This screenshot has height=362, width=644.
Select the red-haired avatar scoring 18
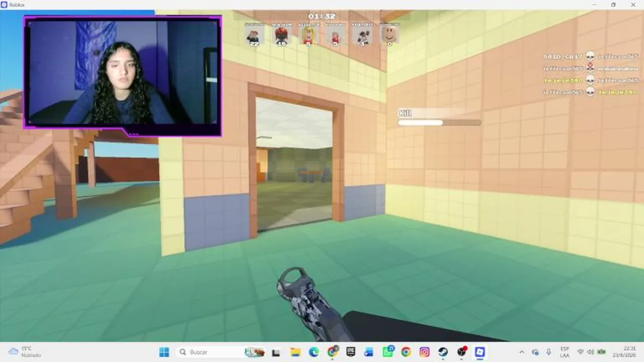282,35
